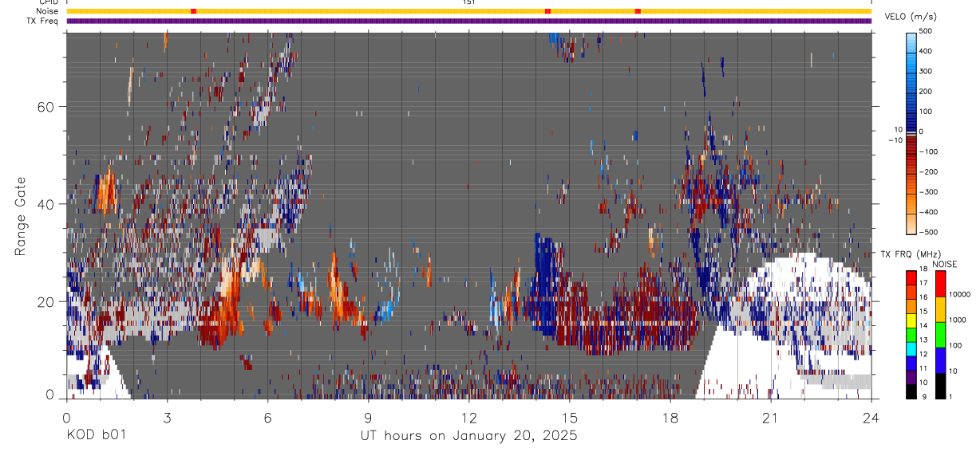
Task: Click the green segment of the NOISE color bar
Action: pyautogui.click(x=940, y=335)
